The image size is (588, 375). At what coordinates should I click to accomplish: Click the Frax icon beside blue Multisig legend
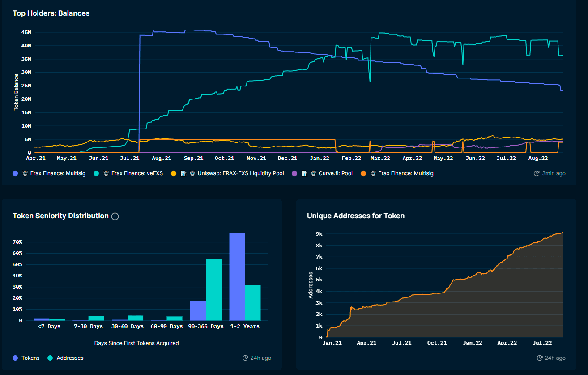pyautogui.click(x=25, y=173)
